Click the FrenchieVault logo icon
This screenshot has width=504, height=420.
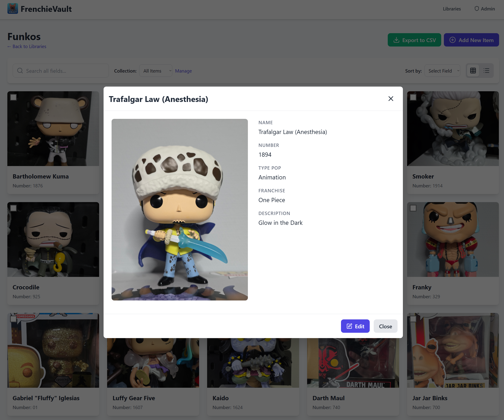[x=13, y=9]
